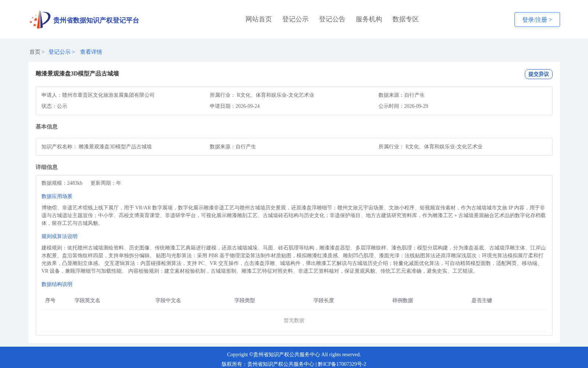Click the 字段长度 column header
Viewport: 588px width, 368px height.
click(324, 301)
